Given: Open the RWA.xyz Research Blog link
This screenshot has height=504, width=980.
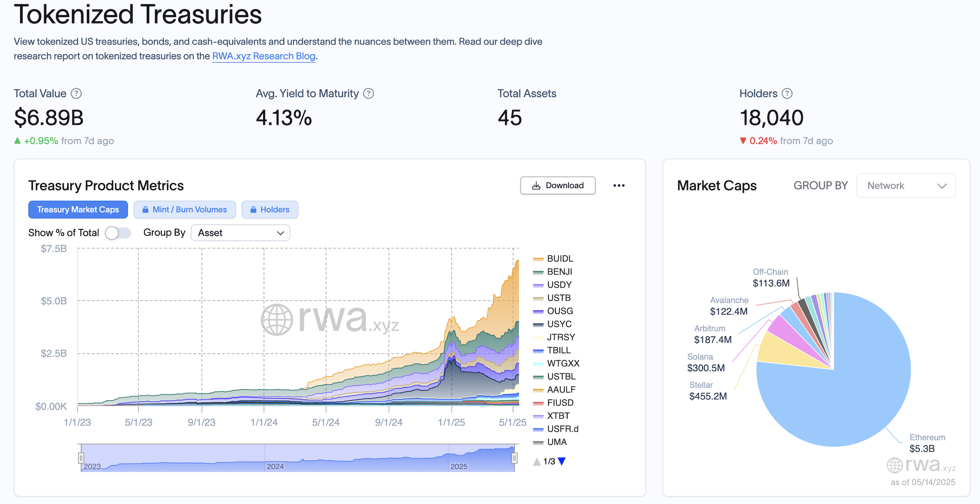Looking at the screenshot, I should pos(263,56).
